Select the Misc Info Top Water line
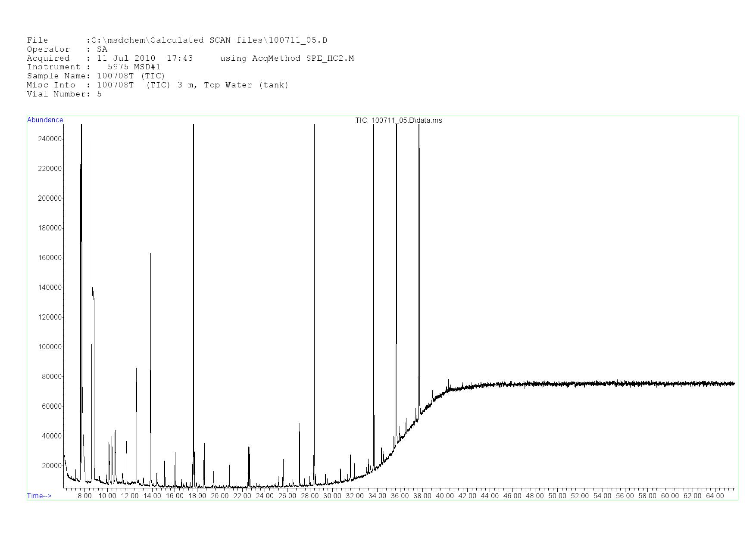Viewport: 756px width, 534px height. coord(157,85)
